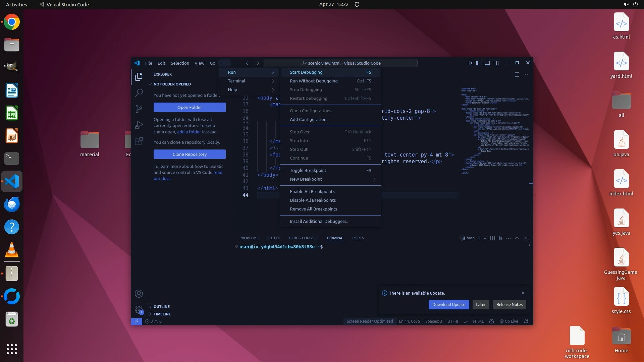This screenshot has width=644, height=362.
Task: Open Source Control view icon
Action: tap(139, 109)
